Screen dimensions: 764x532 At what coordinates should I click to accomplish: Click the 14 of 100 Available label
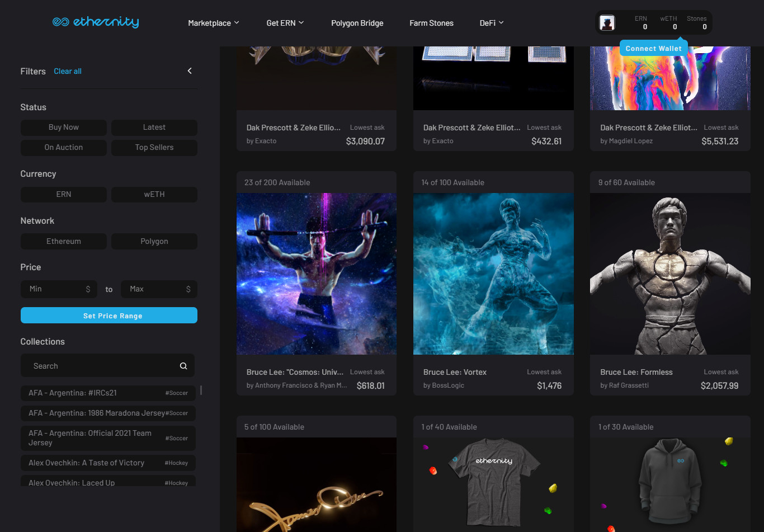[x=453, y=182]
